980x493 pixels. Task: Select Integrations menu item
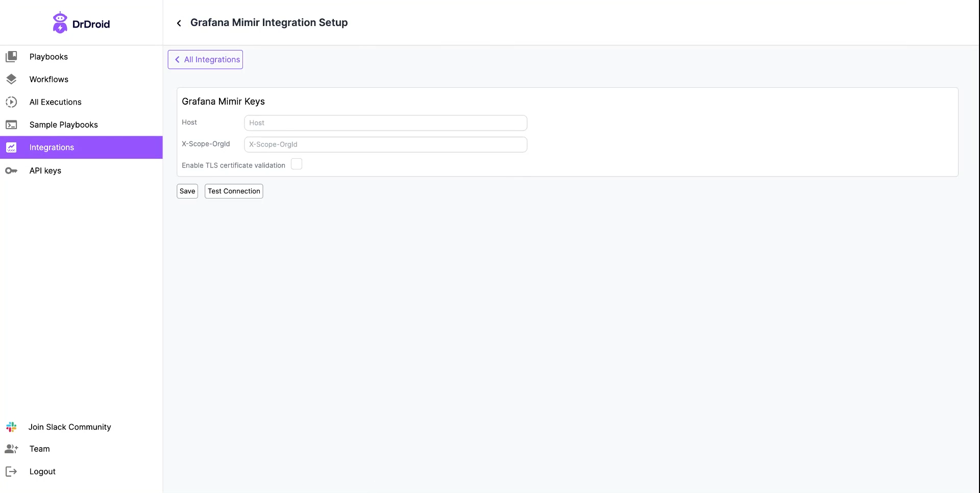pyautogui.click(x=81, y=147)
